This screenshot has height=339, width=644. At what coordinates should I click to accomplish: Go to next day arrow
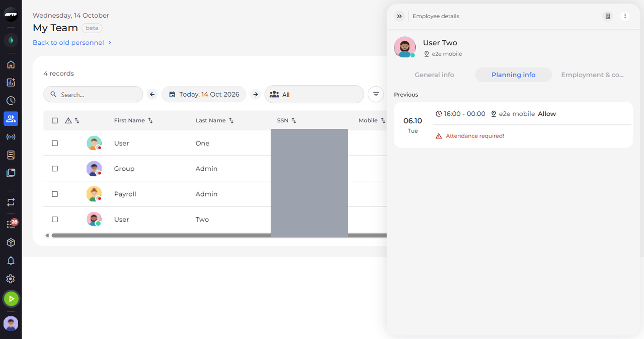pos(256,94)
